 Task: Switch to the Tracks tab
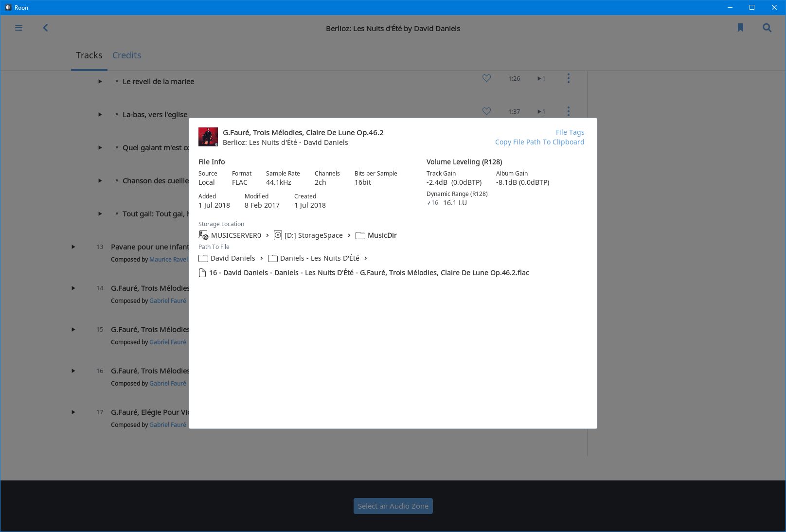[x=89, y=55]
